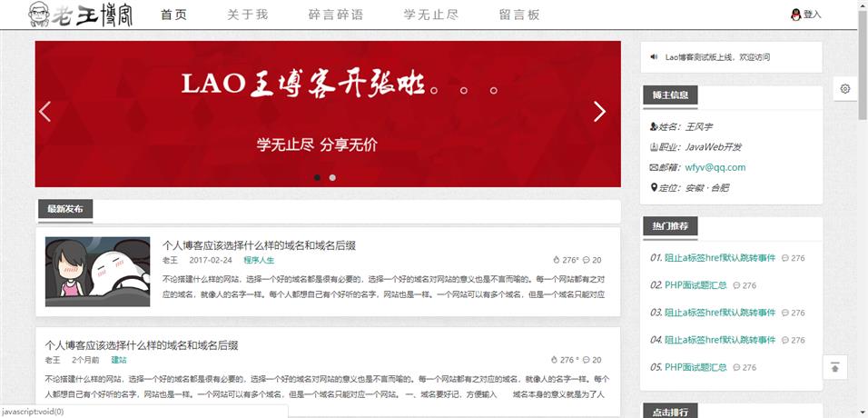Viewport: 868px width, 418px height.
Task: Select the second carousel indicator dot
Action: 332,178
